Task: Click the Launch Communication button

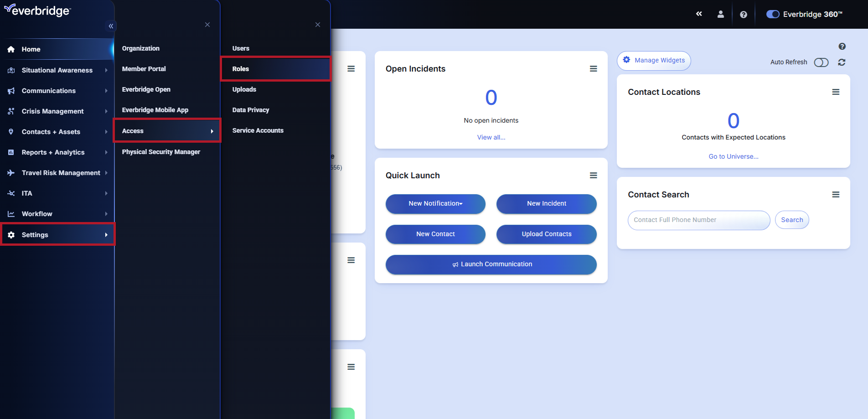Action: click(491, 264)
